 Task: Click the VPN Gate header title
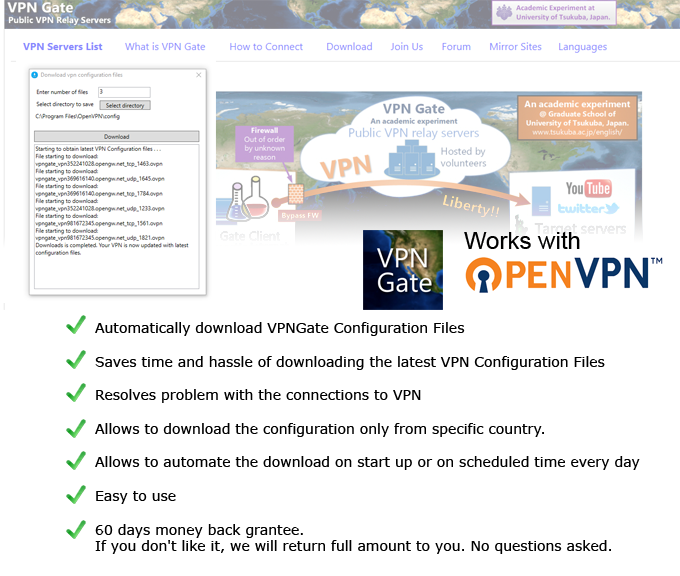point(40,7)
